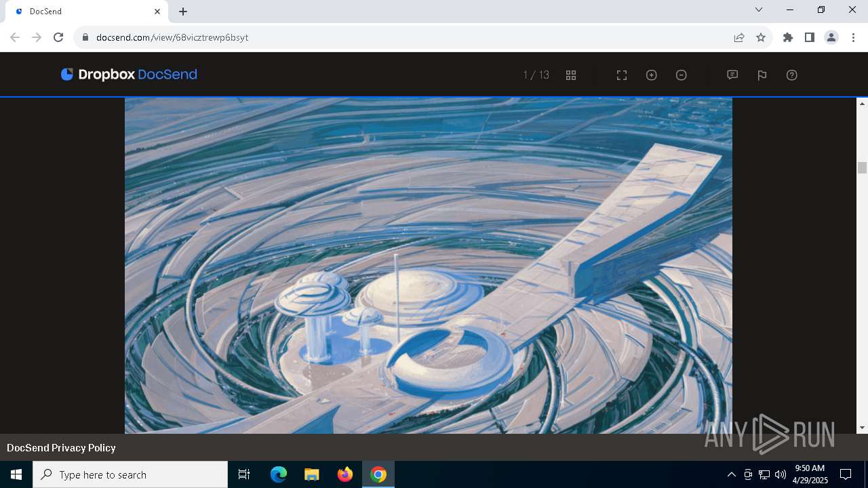Go forward in browser history
This screenshot has height=488, width=868.
coord(37,37)
